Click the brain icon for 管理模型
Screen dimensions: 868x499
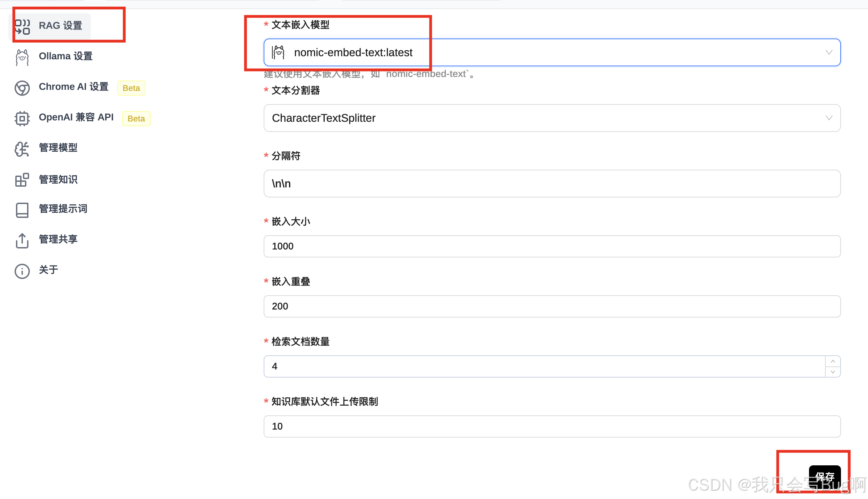point(22,149)
